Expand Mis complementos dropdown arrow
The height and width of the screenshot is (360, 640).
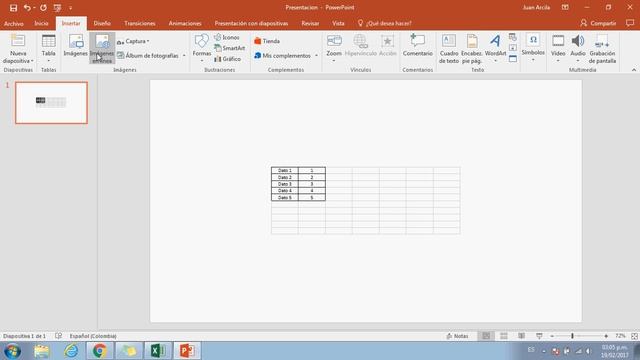tap(316, 56)
